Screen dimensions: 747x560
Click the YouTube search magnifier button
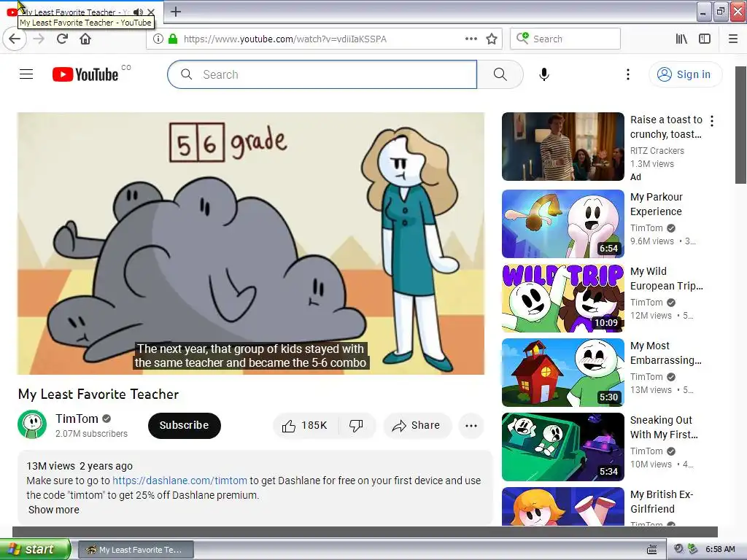(500, 74)
